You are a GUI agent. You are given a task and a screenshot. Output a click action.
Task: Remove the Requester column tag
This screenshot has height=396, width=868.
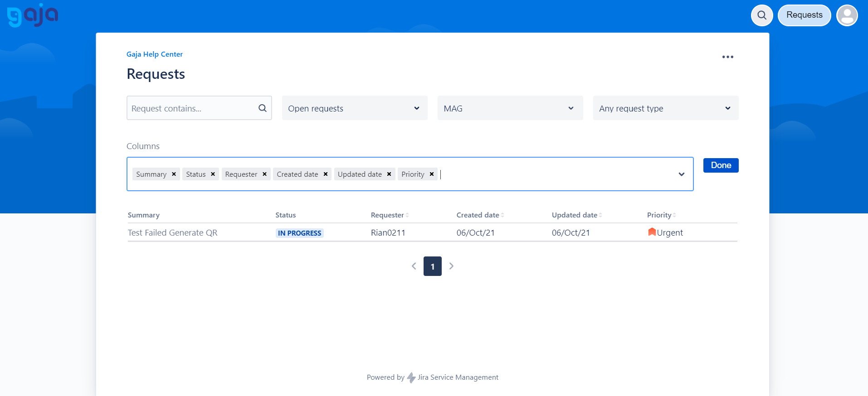(264, 174)
